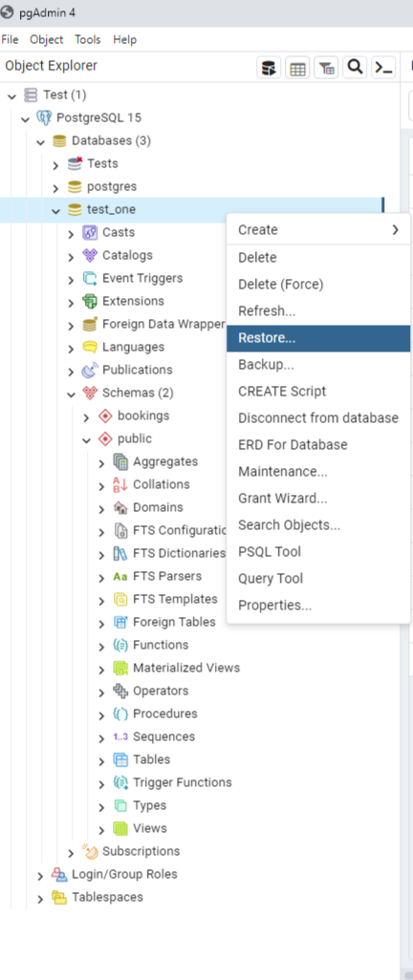413x980 pixels.
Task: Click the PostgreSQL 15 elephant icon
Action: click(44, 117)
